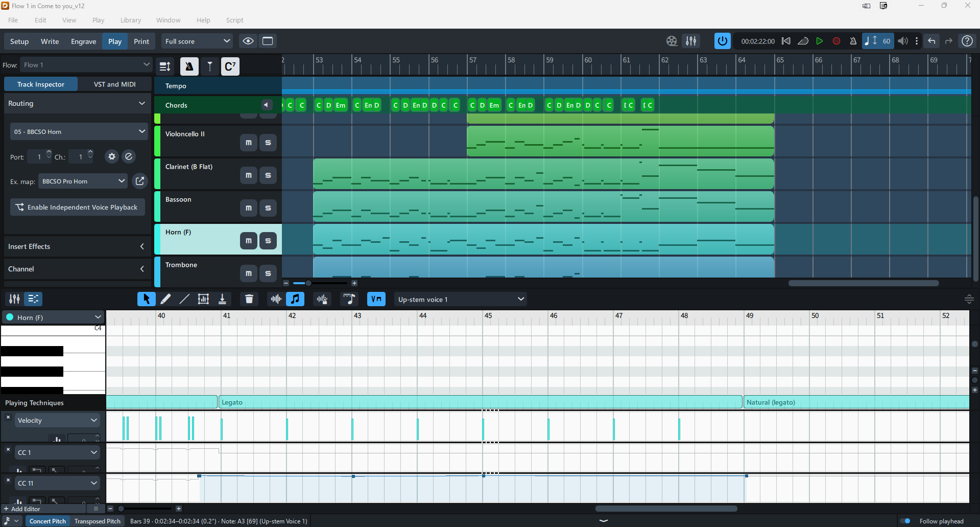Viewport: 980px width, 527px height.
Task: Solo the Horn (F) track
Action: pos(268,241)
